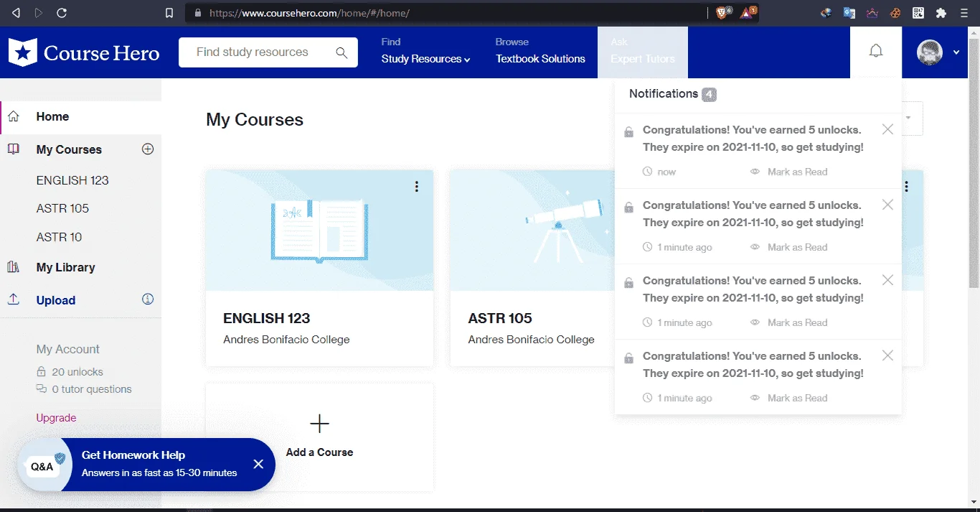This screenshot has height=512, width=980.
Task: Click the My Library books icon
Action: 14,267
